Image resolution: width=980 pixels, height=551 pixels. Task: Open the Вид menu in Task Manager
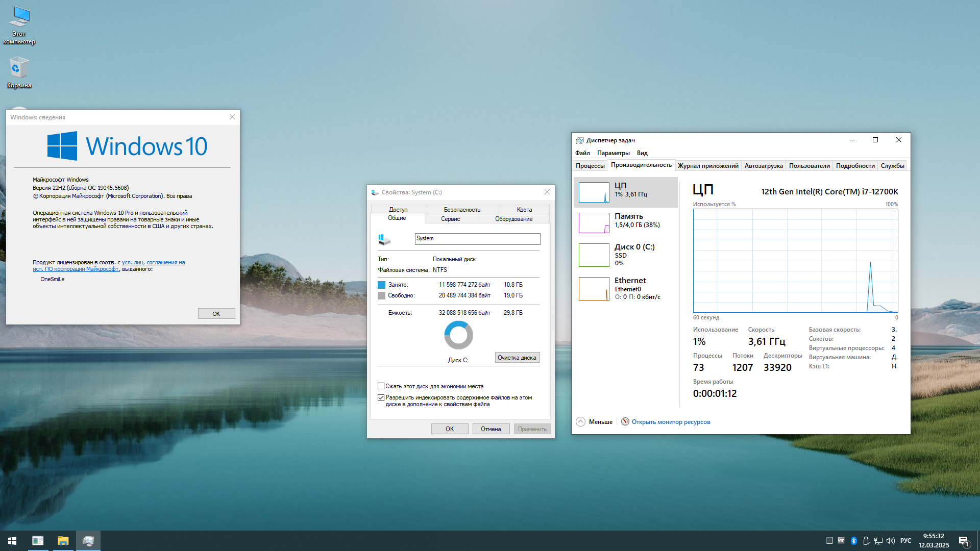[642, 153]
